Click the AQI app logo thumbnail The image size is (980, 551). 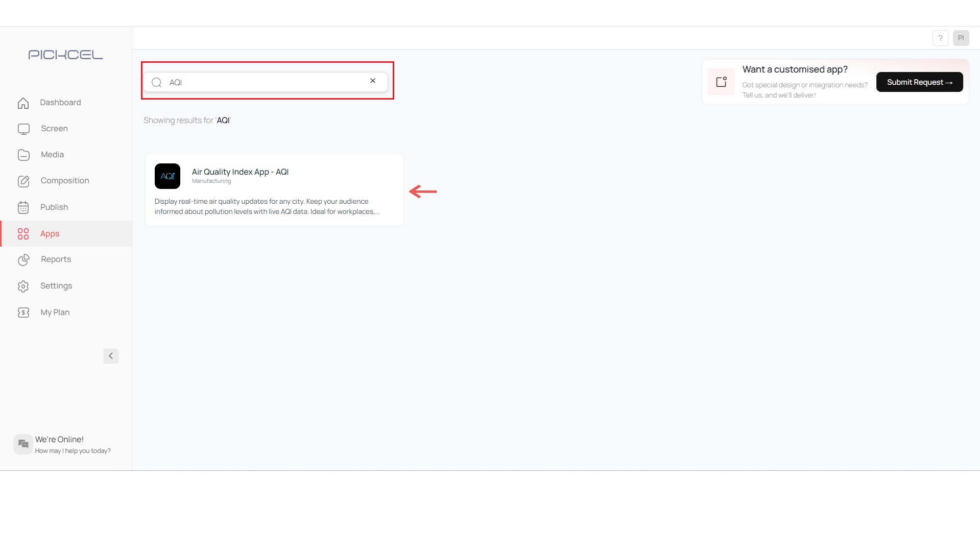pyautogui.click(x=168, y=176)
